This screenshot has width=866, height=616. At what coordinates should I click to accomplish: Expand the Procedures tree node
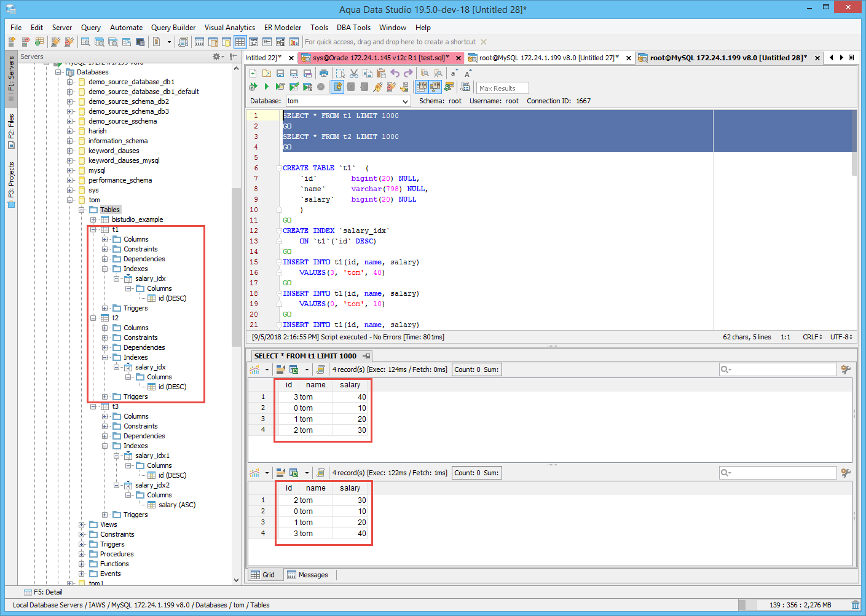tap(82, 554)
